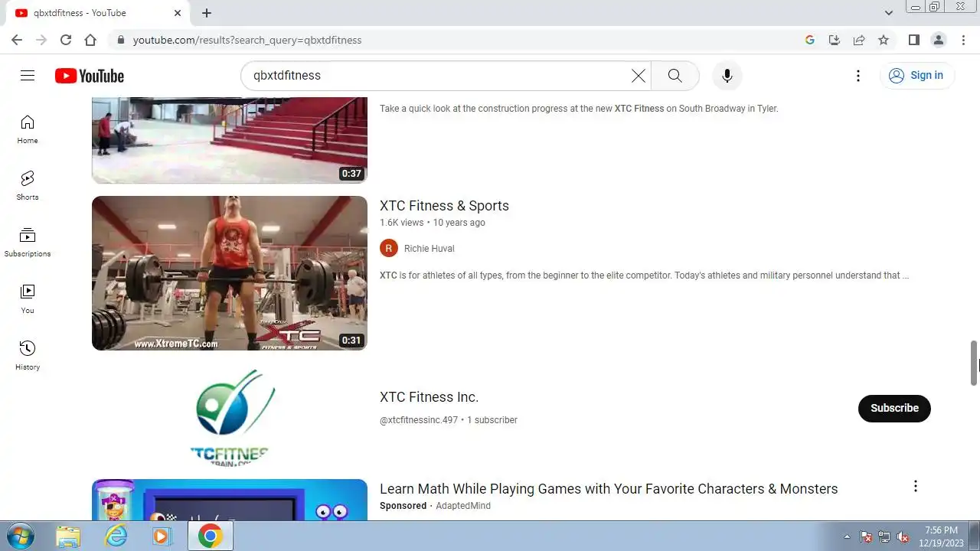Start voice search with the microphone
This screenshot has height=551, width=980.
(727, 75)
